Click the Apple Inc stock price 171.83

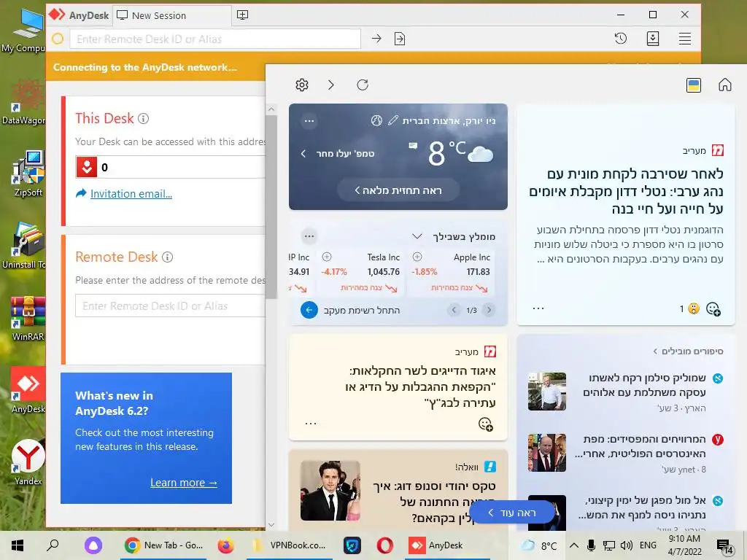478,271
